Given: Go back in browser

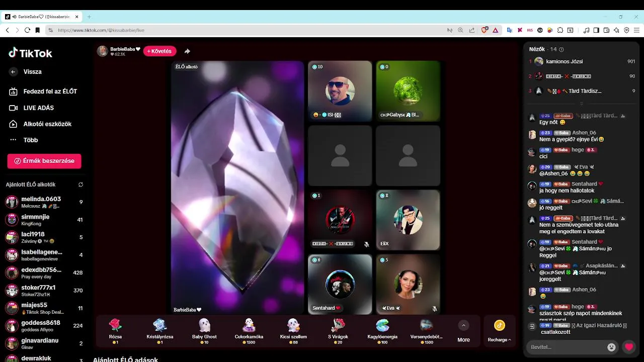Looking at the screenshot, I should coord(7,30).
